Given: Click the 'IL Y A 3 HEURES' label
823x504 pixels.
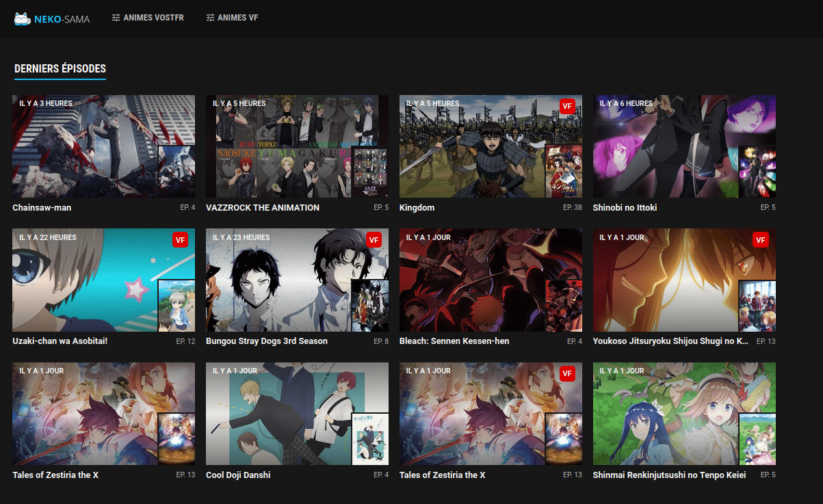Looking at the screenshot, I should click(46, 104).
